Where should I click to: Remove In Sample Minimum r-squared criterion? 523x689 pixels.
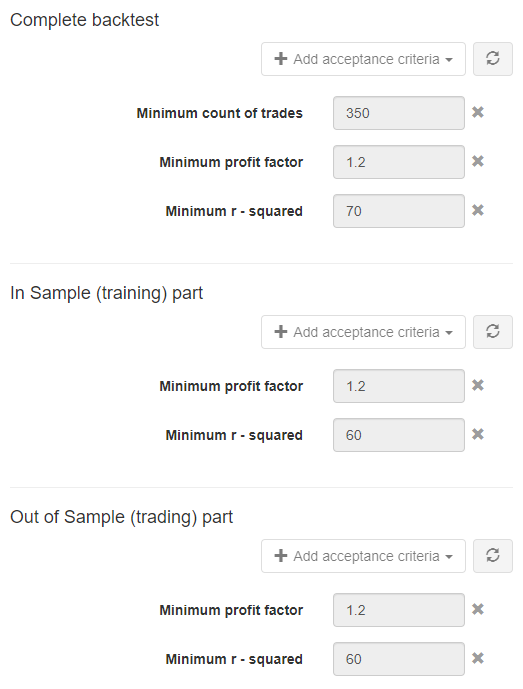click(478, 435)
